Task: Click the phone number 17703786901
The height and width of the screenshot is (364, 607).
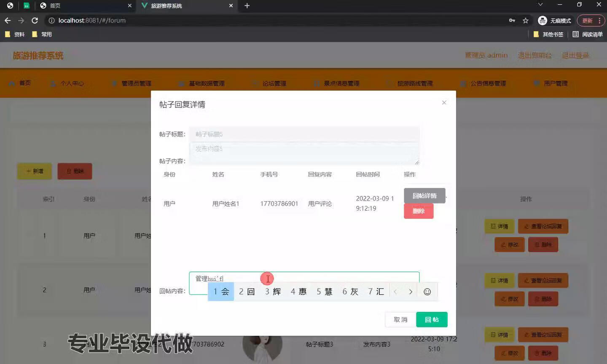Action: [x=279, y=203]
